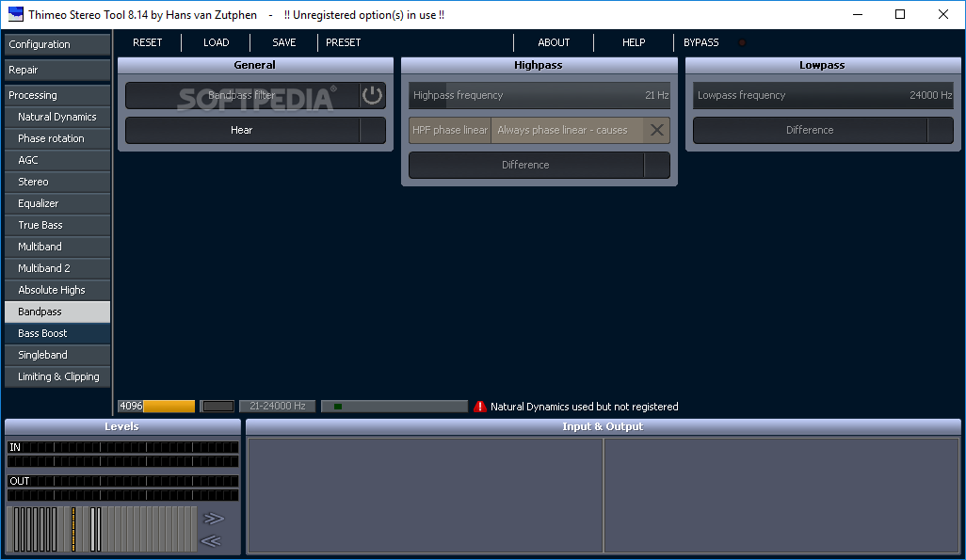
Task: Open the Configuration section
Action: [x=57, y=44]
